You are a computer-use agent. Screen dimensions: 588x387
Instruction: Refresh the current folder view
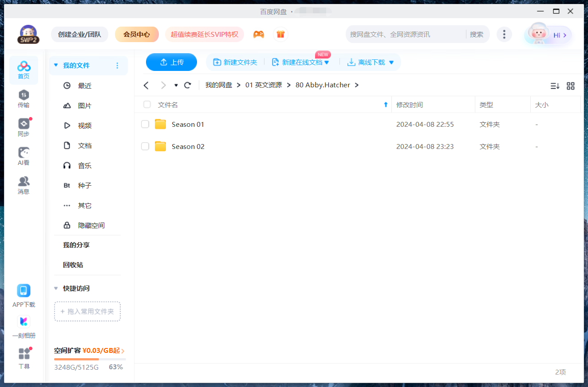187,85
